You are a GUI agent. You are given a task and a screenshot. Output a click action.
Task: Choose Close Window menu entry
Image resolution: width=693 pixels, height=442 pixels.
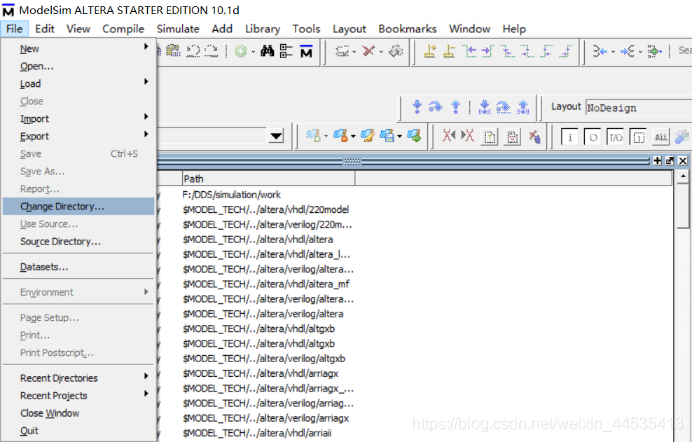[78, 413]
